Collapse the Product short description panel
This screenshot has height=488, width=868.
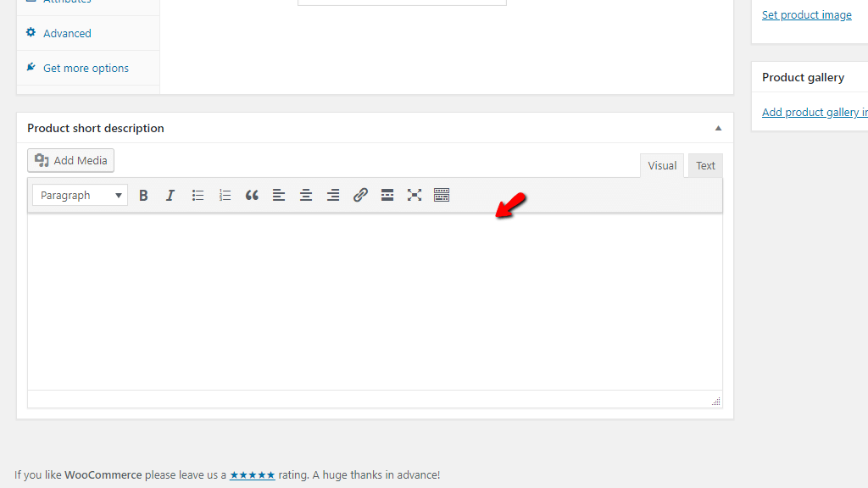718,129
